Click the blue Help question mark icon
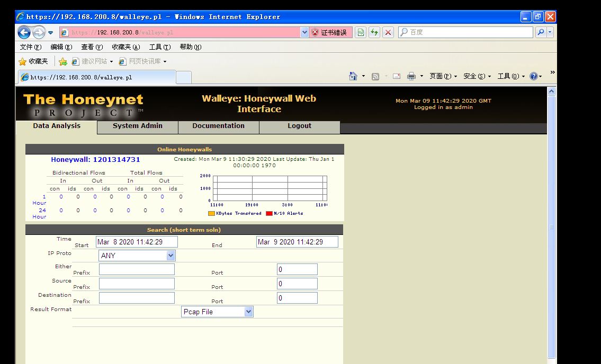The image size is (601, 364). coord(534,76)
